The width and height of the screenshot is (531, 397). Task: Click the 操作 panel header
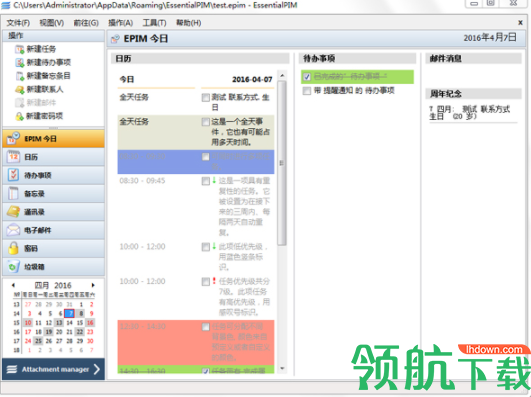[54, 36]
